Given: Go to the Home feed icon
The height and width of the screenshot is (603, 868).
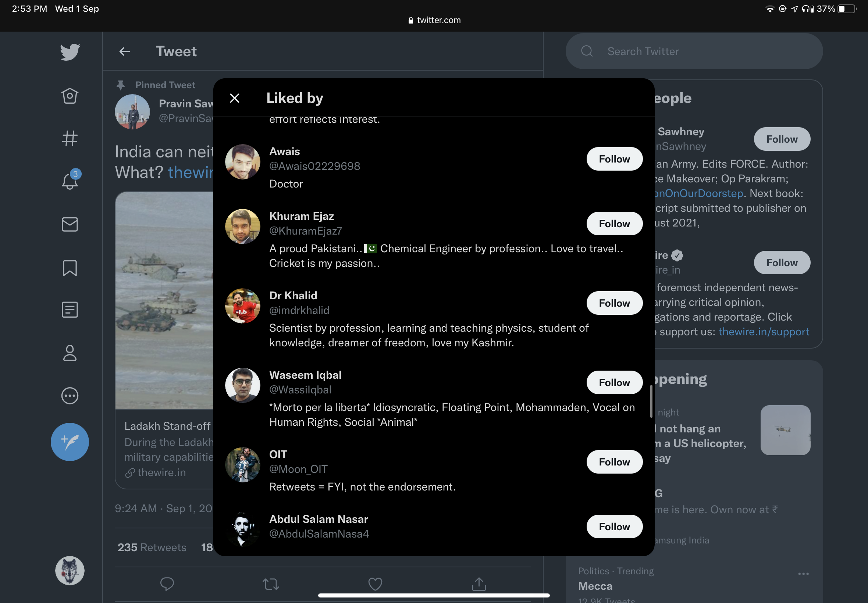Looking at the screenshot, I should 70,96.
